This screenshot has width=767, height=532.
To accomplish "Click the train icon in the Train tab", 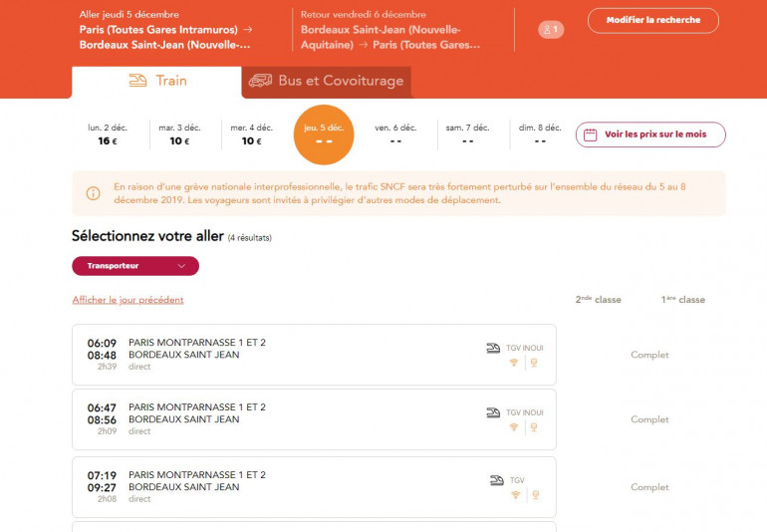I will (x=137, y=81).
